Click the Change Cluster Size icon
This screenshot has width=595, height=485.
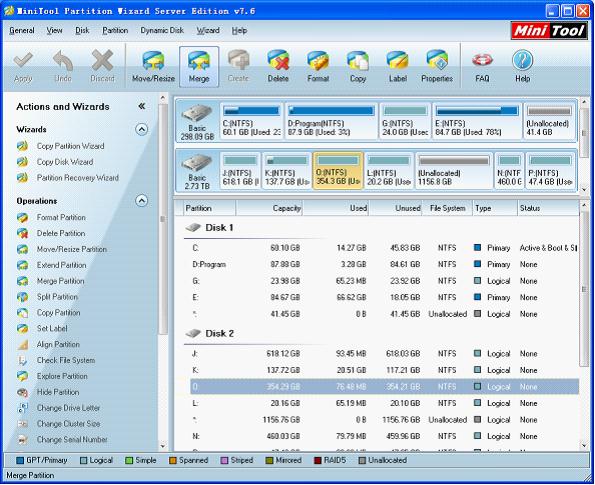click(x=23, y=424)
